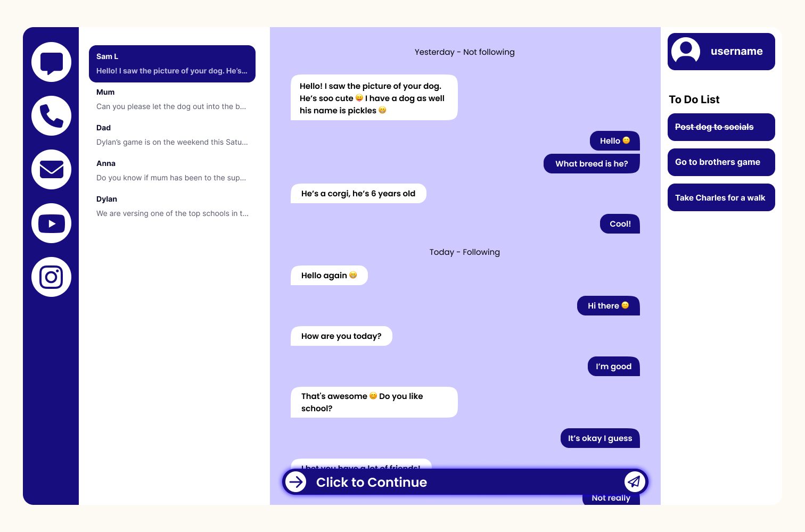
Task: Toggle the 'Post dog to socials' task
Action: (x=721, y=127)
